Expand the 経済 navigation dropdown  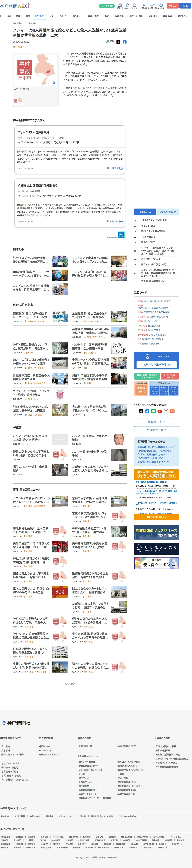(x=52, y=16)
